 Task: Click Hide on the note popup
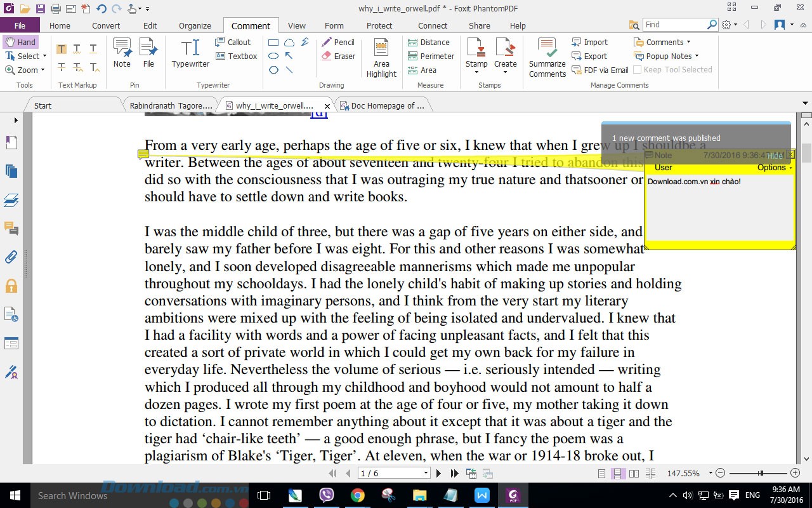[x=774, y=156]
